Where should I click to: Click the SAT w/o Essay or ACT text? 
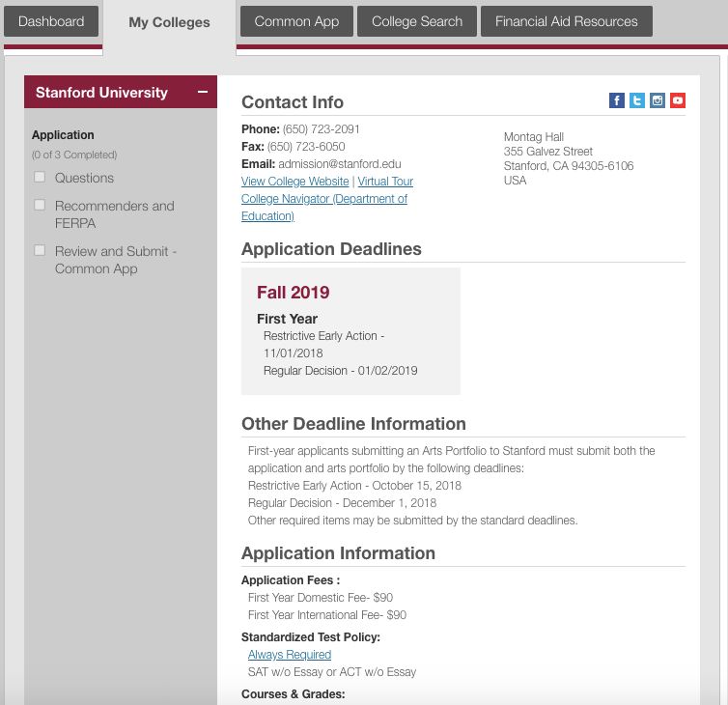tap(332, 672)
